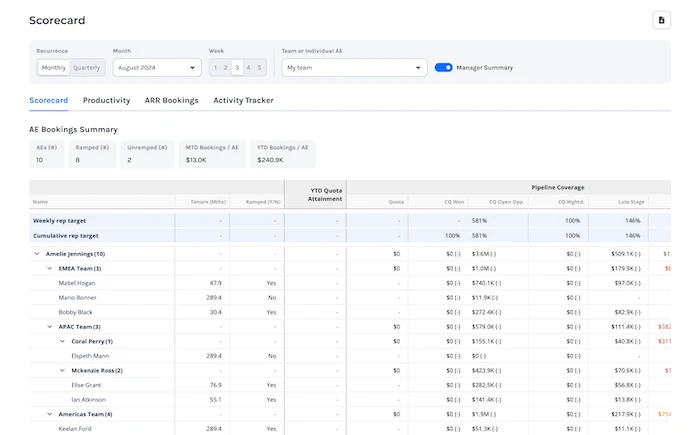700x435 pixels.
Task: Switch to the Productivity tab
Action: click(106, 100)
